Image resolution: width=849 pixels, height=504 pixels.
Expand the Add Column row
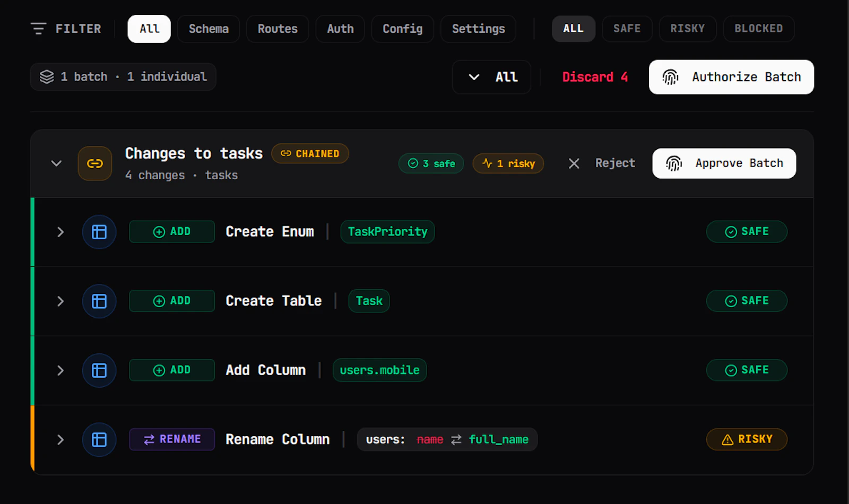[60, 370]
